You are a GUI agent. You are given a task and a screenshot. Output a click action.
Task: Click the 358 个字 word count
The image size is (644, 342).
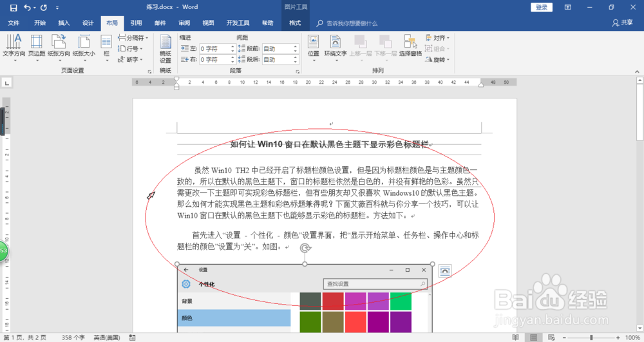tap(73, 337)
